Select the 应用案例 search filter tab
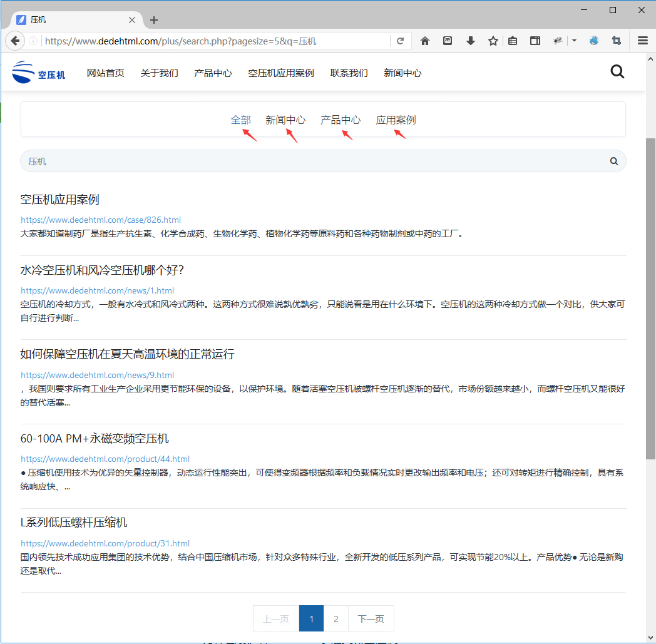Image resolution: width=656 pixels, height=644 pixels. pos(396,120)
